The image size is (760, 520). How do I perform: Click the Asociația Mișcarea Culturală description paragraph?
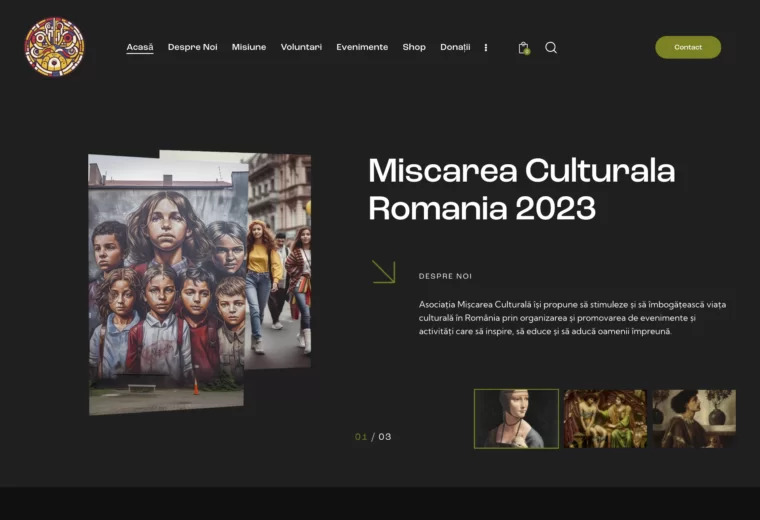pos(572,318)
